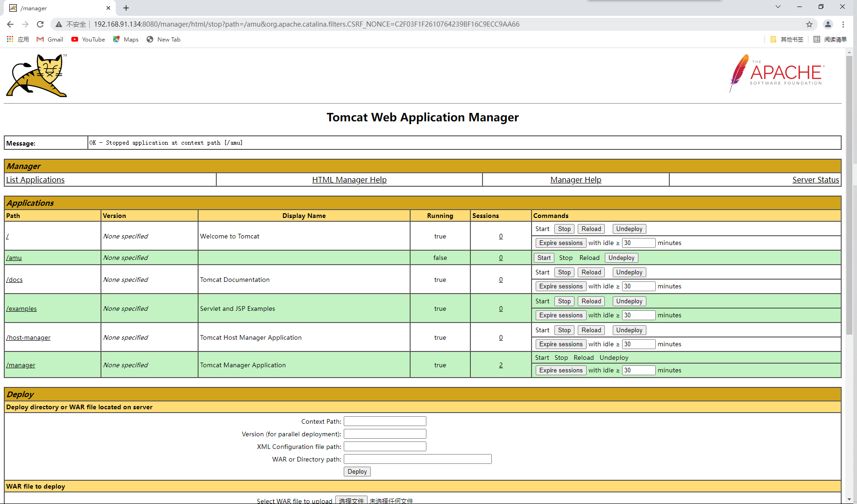This screenshot has width=857, height=504.
Task: Open YouTube bookmark
Action: [x=88, y=39]
